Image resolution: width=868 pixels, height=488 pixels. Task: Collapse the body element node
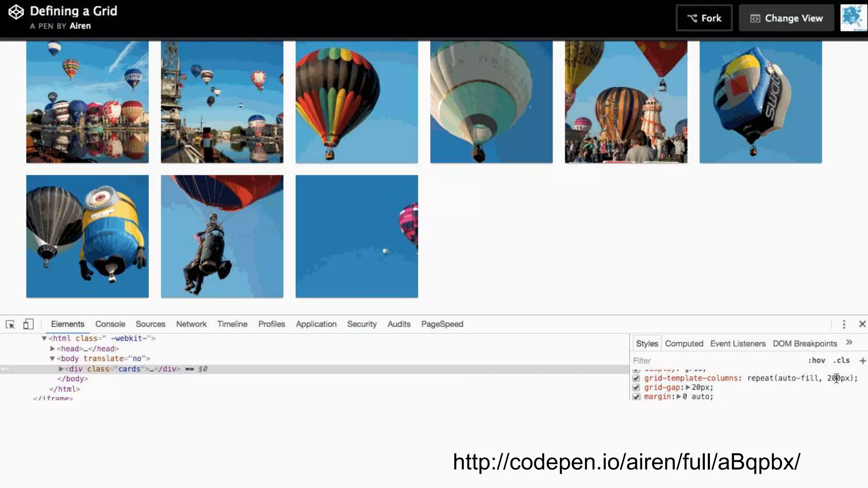tap(52, 359)
